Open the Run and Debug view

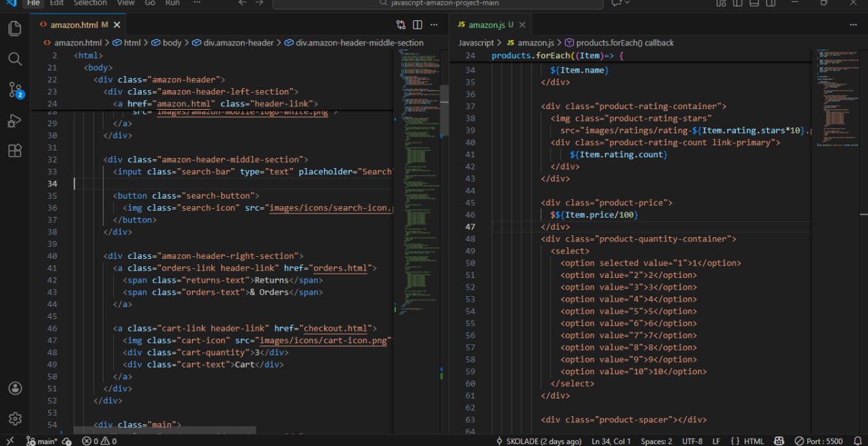(x=14, y=121)
